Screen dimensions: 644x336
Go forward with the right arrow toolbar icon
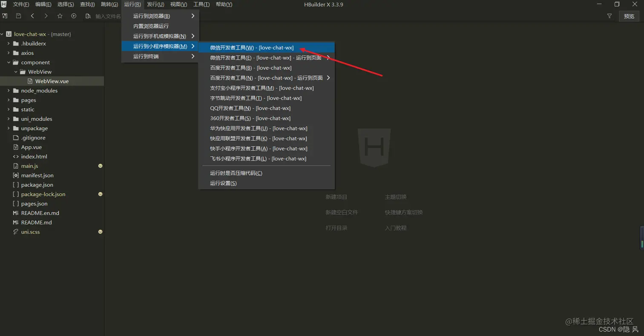pos(46,16)
